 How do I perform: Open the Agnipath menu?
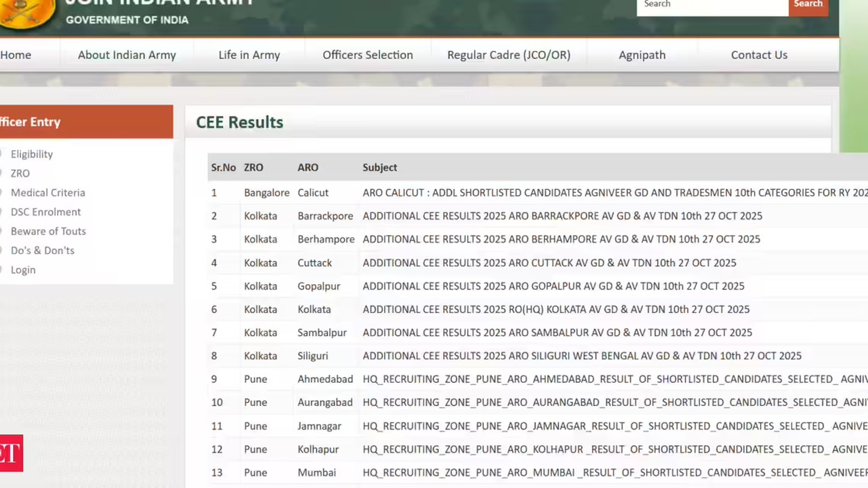(x=642, y=55)
